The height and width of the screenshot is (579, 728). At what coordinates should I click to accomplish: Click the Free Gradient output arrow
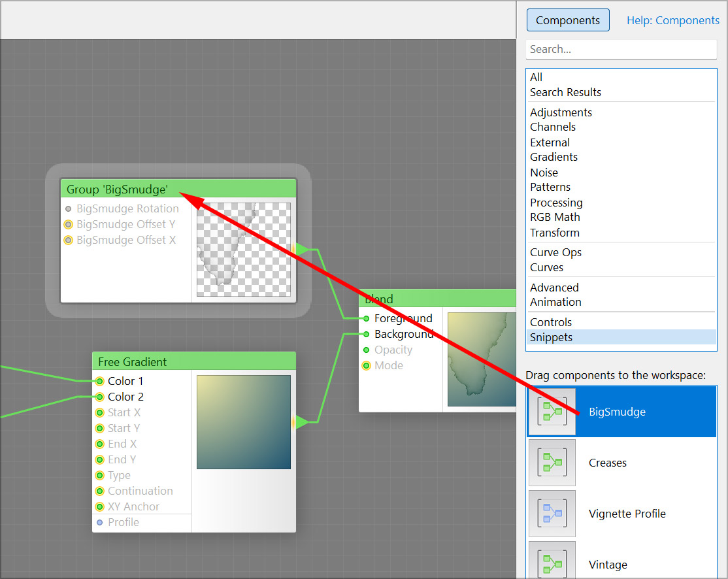301,422
